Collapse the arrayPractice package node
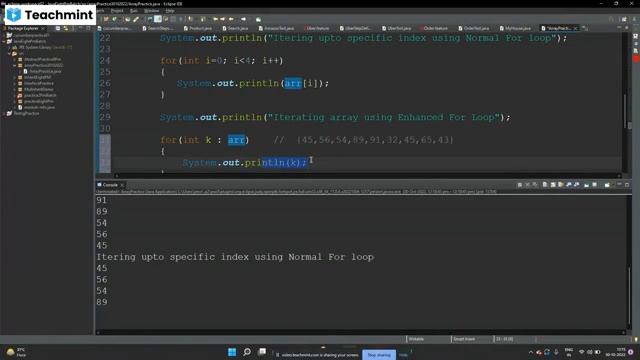640x360 pixels. 15,65
